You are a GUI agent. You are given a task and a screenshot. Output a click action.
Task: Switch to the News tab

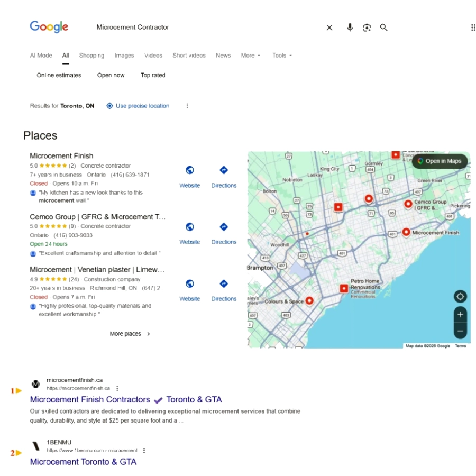[223, 56]
